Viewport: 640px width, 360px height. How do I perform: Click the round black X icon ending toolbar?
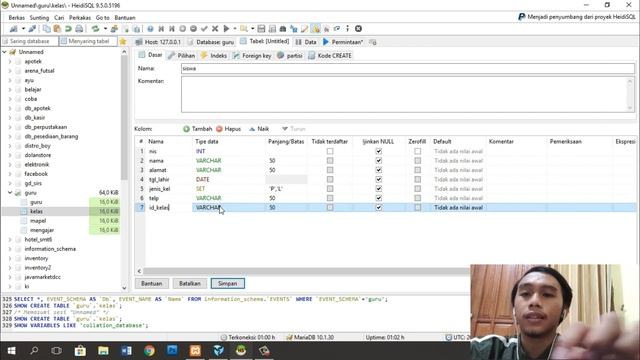(x=358, y=29)
